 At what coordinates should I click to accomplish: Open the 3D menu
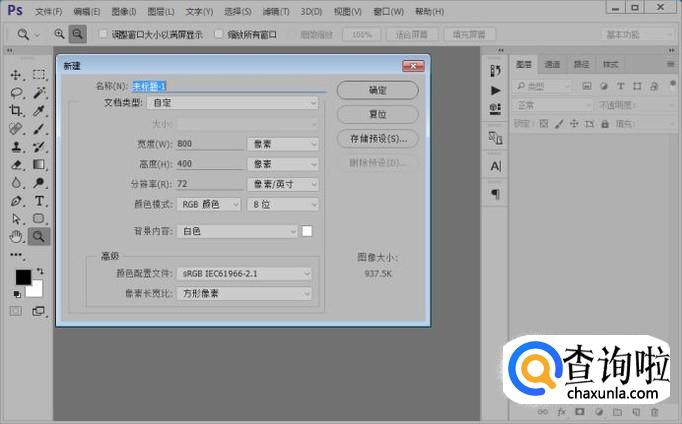pos(311,12)
